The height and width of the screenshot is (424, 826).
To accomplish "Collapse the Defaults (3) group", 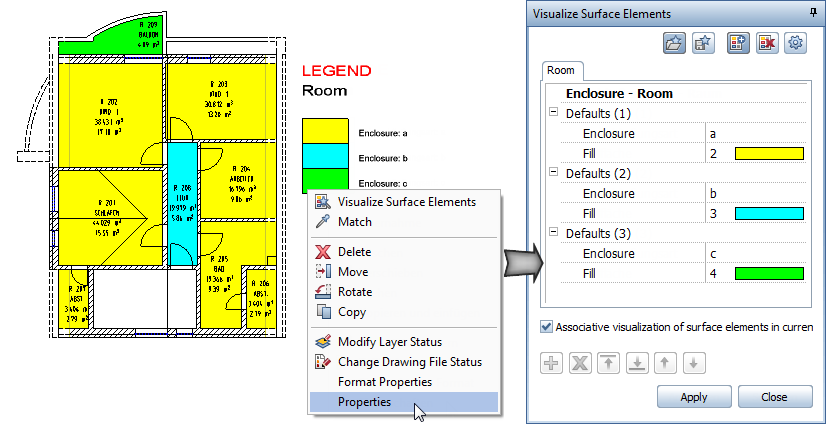I will (x=553, y=233).
